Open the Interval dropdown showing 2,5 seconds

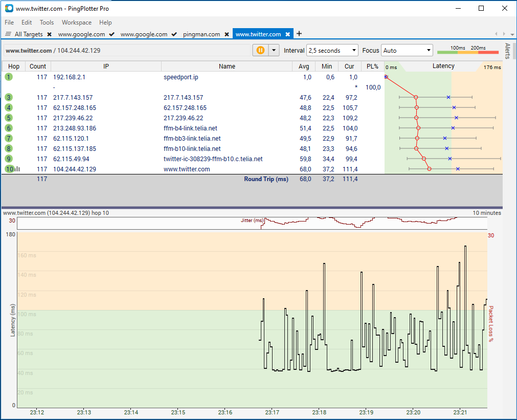332,50
